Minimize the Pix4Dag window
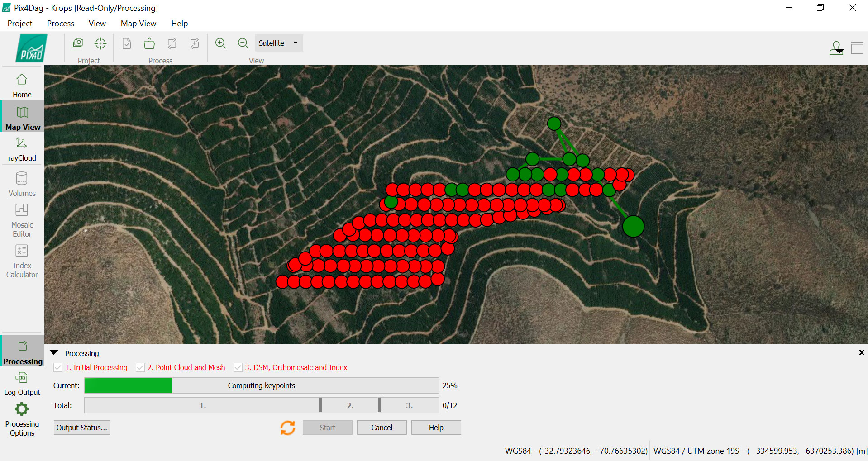The image size is (868, 461). coord(789,8)
